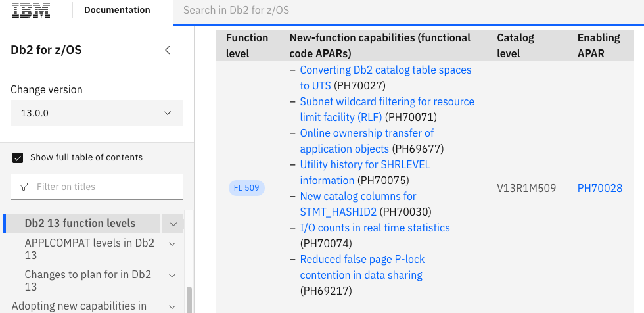This screenshot has height=313, width=644.
Task: Open APPLCOMPAT levels in Db2 13
Action: [x=89, y=249]
